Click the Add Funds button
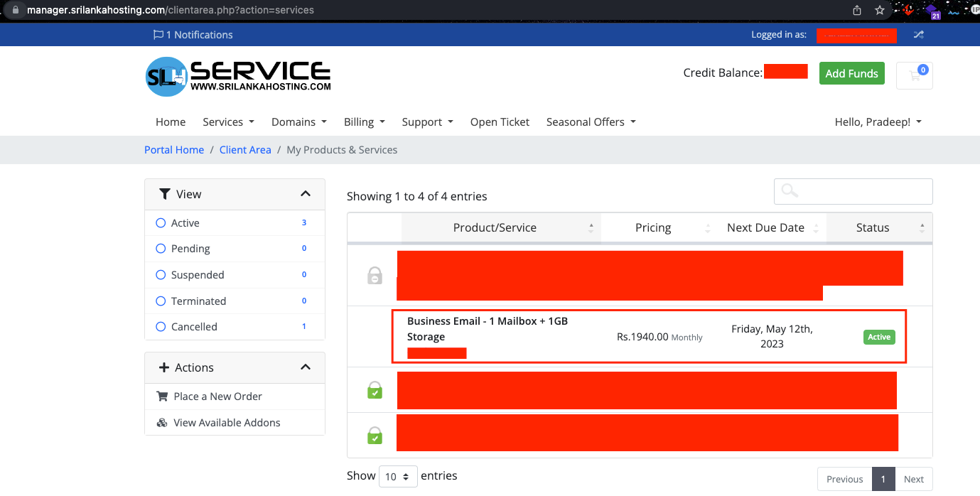Image resolution: width=980 pixels, height=496 pixels. (x=851, y=73)
